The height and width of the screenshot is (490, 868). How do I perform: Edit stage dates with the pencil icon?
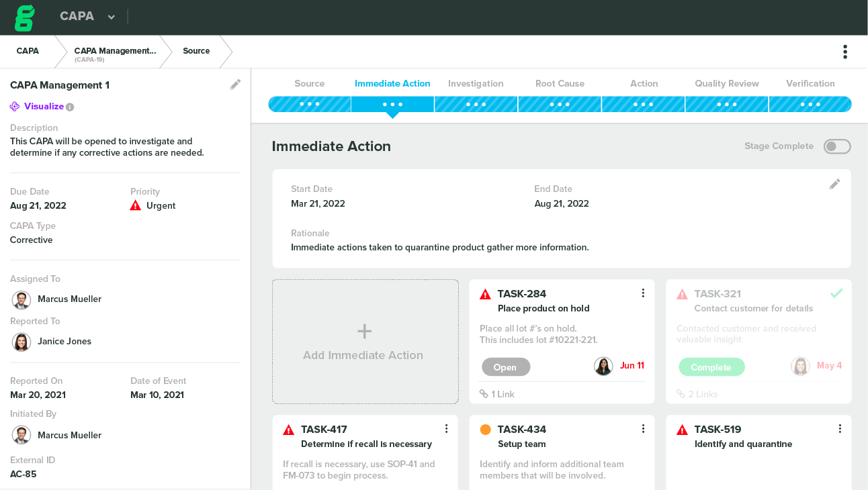[x=834, y=184]
